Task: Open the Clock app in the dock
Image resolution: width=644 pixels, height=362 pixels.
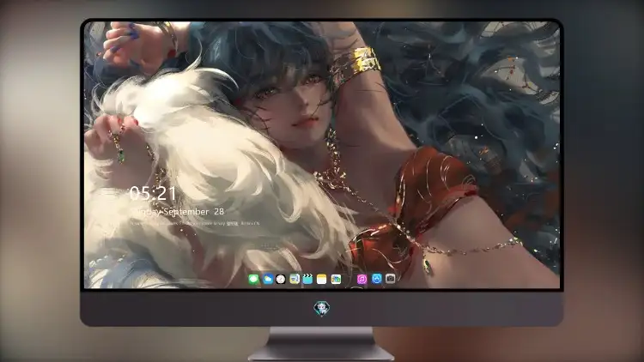Action: coord(281,279)
